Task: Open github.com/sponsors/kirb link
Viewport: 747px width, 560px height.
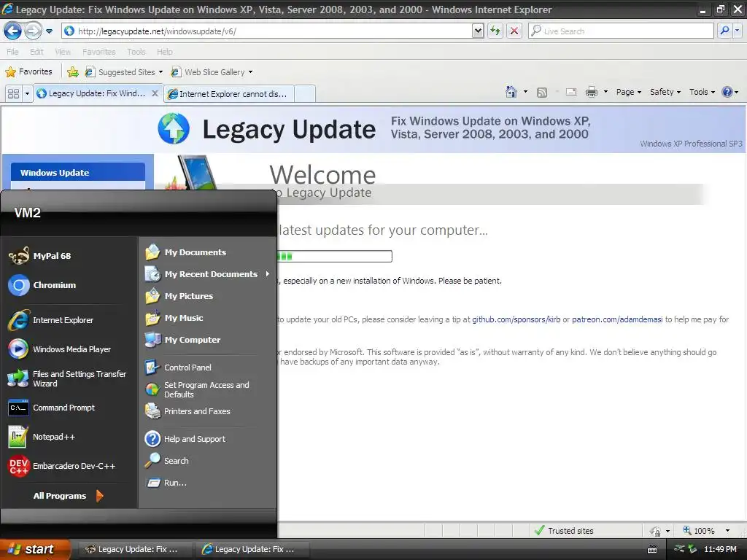Action: (516, 319)
